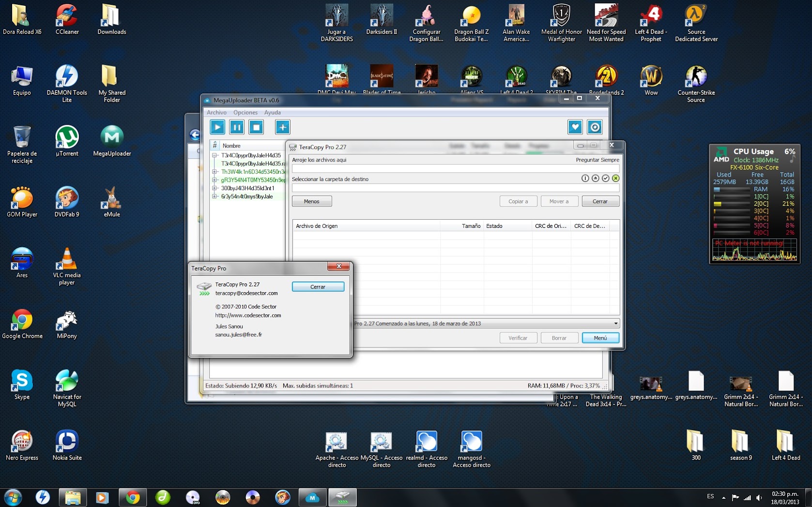Open MegaUploader settings gear icon
This screenshot has width=812, height=507.
(x=595, y=127)
